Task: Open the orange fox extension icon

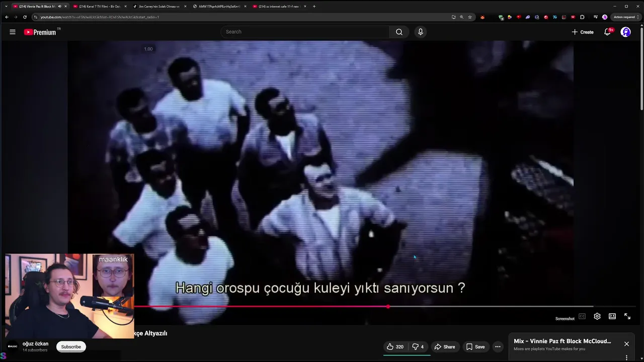Action: coord(482,17)
